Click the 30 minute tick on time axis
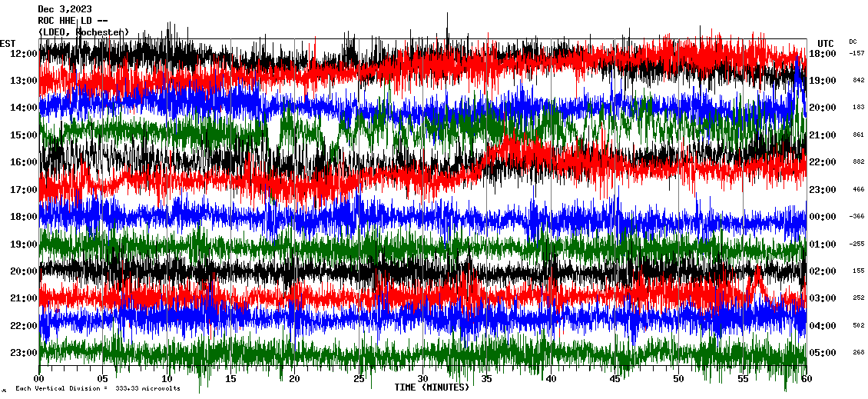 click(x=422, y=378)
